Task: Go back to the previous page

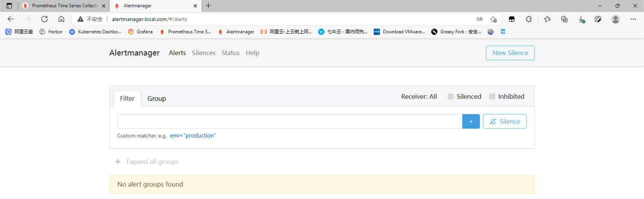Action: pyautogui.click(x=11, y=19)
